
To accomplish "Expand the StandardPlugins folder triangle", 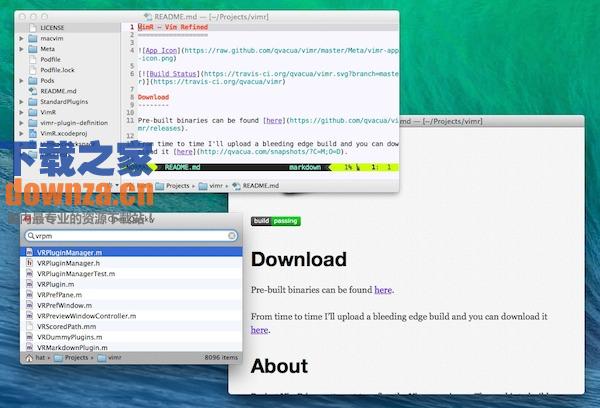I will (x=21, y=102).
